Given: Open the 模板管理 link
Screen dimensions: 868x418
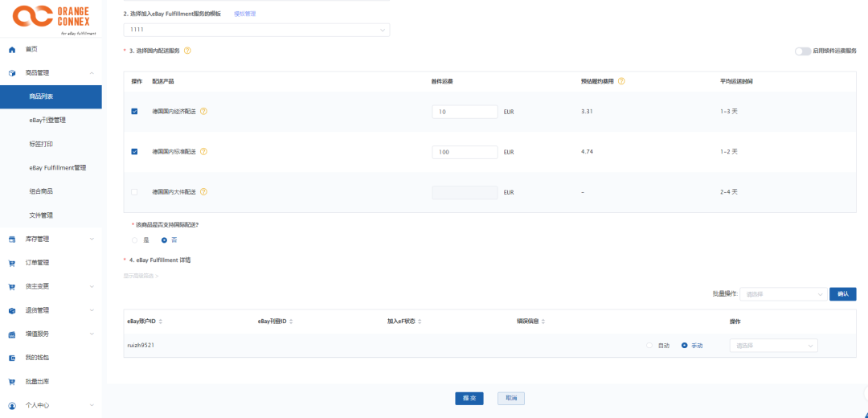Looking at the screenshot, I should pyautogui.click(x=244, y=14).
